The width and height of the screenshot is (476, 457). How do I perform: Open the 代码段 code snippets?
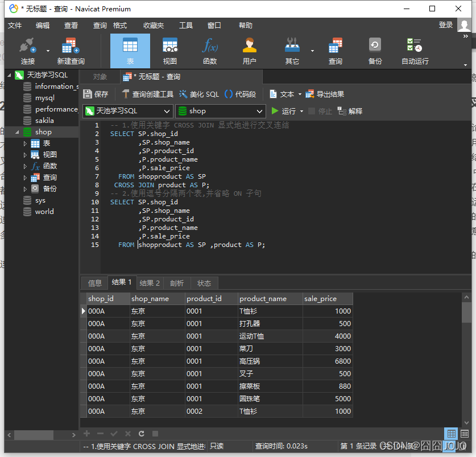tap(241, 94)
